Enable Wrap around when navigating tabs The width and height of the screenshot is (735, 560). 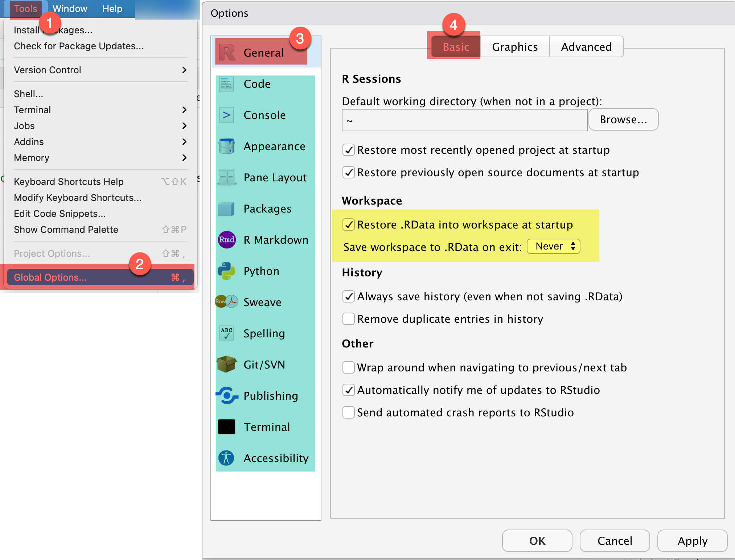349,367
